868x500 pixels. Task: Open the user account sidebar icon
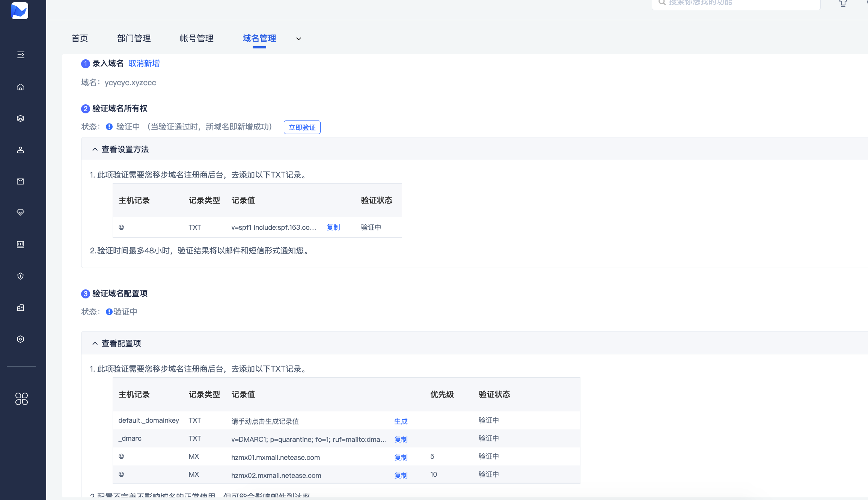tap(21, 150)
